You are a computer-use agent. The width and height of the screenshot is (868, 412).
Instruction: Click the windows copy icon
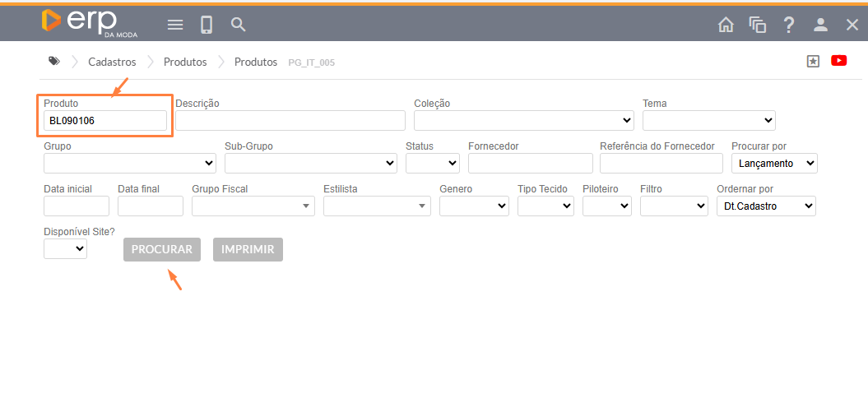(x=757, y=25)
